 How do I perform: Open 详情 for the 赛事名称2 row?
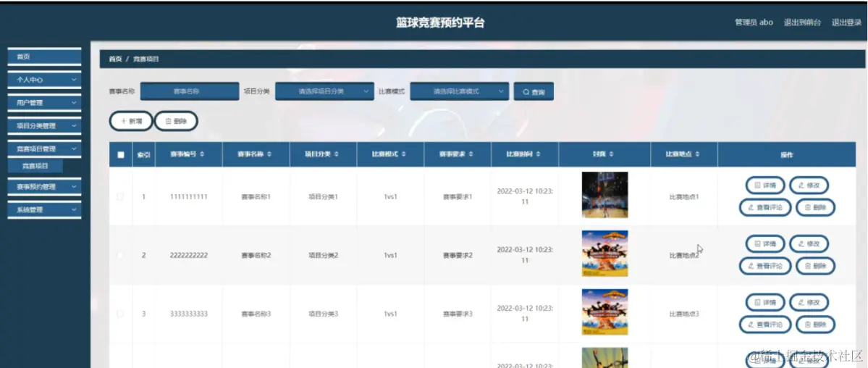click(x=765, y=244)
